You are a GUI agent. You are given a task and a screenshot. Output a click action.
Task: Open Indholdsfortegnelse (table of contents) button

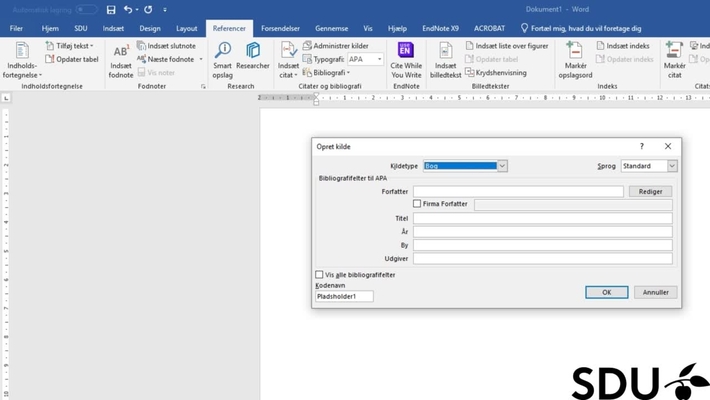pos(22,60)
